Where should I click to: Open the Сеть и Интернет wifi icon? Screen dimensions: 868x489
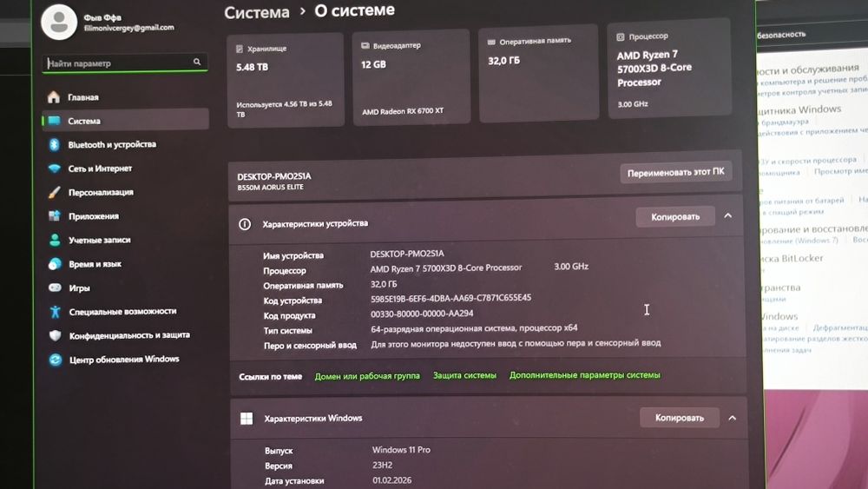tap(54, 169)
